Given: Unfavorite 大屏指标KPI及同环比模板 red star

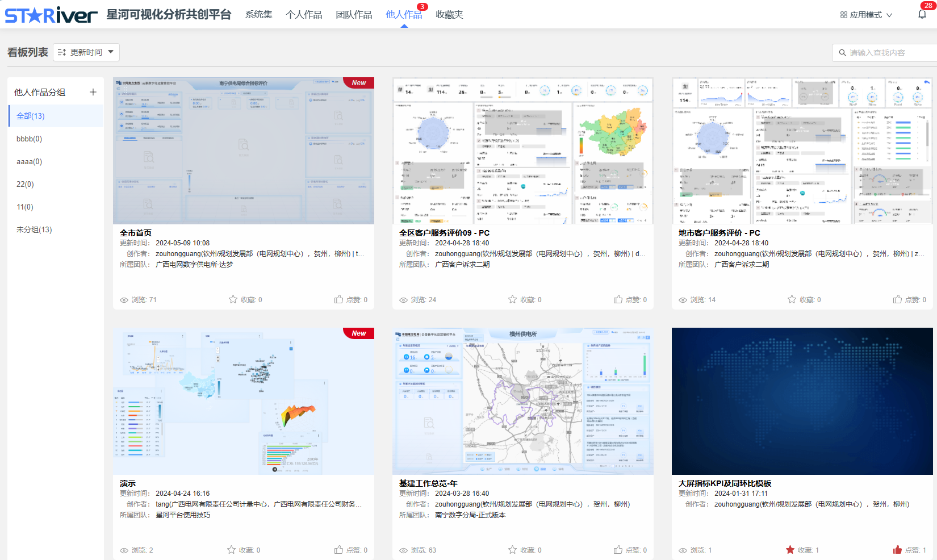Looking at the screenshot, I should (790, 550).
